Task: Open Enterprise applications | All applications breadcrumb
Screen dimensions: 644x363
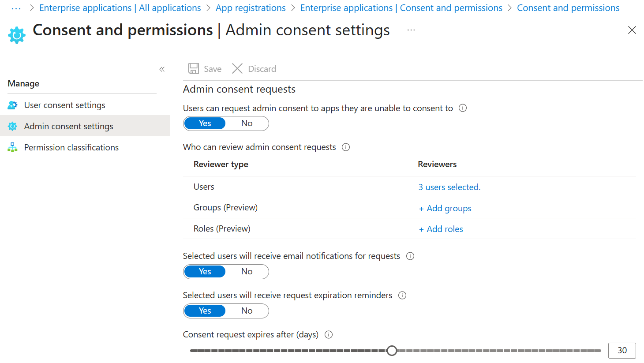Action: click(120, 7)
